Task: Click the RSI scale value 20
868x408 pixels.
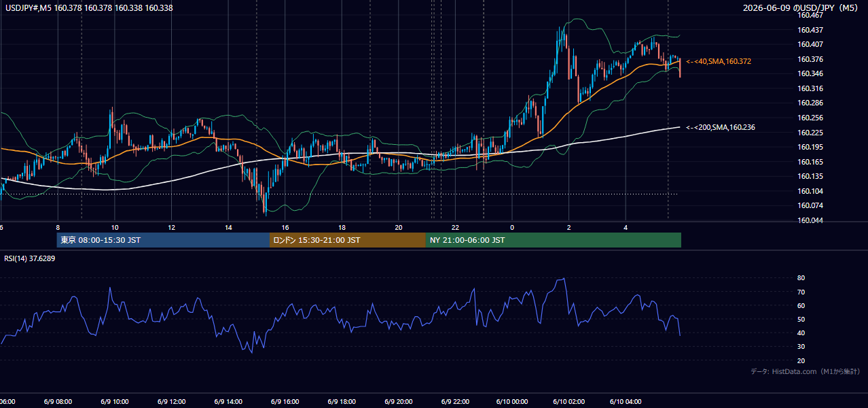Action: click(x=801, y=360)
